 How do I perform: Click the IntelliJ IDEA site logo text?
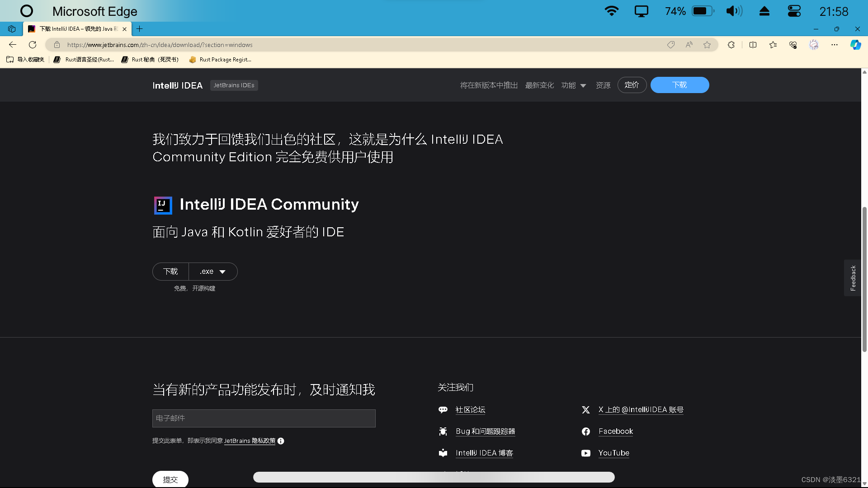pyautogui.click(x=178, y=85)
